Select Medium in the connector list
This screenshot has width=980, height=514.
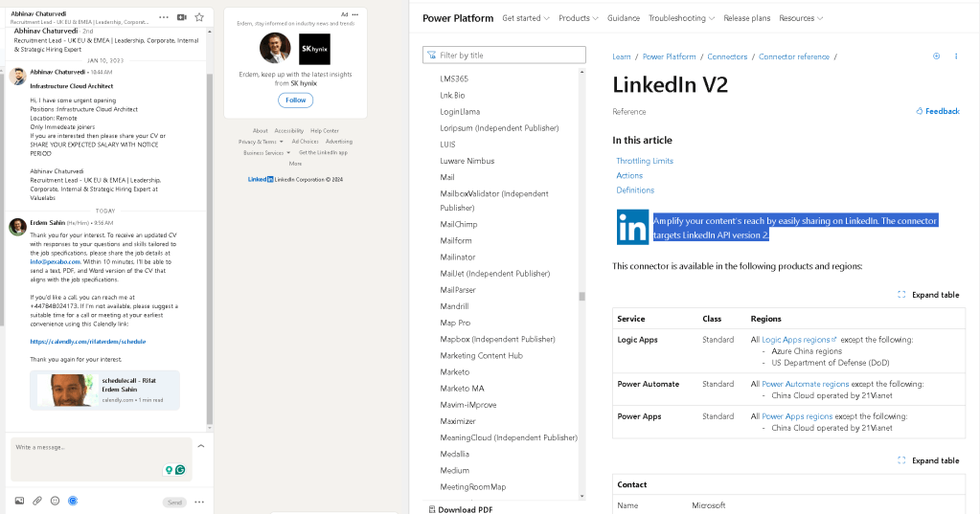pos(454,470)
